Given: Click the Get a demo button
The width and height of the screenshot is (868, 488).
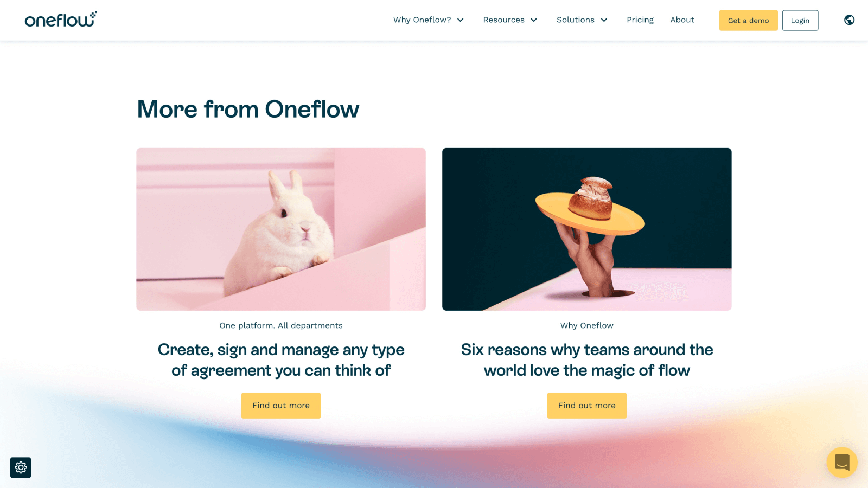Looking at the screenshot, I should 749,21.
